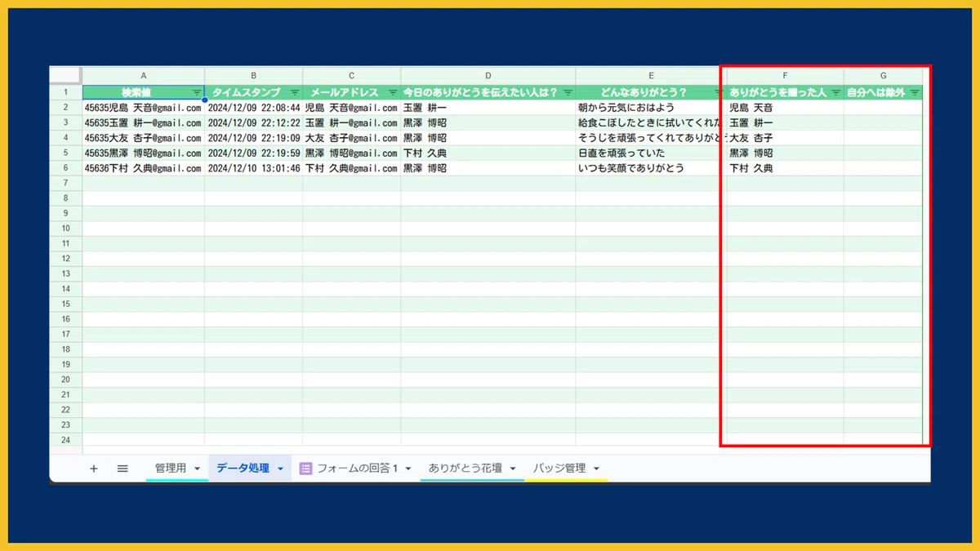Screen dimensions: 980x551
Task: Select row 12 header number
Action: [65, 259]
